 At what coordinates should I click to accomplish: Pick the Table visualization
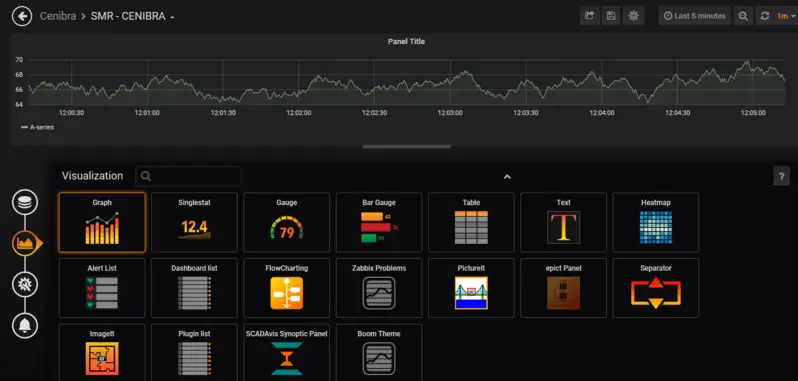point(471,222)
